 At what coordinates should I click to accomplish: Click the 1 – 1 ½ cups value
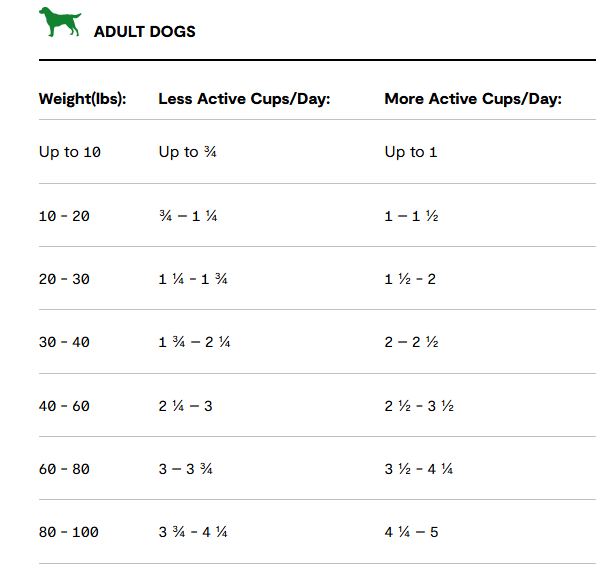point(412,216)
